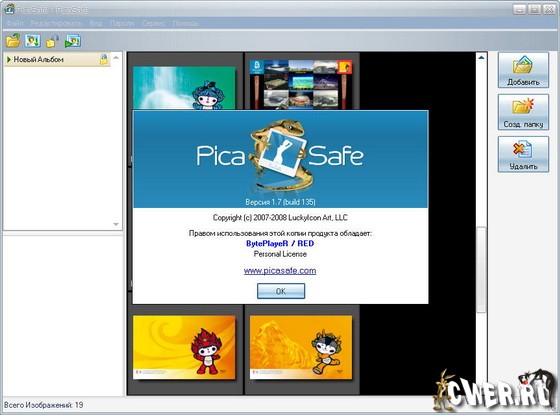560x415 pixels.
Task: Open the Файл menu
Action: [x=15, y=24]
